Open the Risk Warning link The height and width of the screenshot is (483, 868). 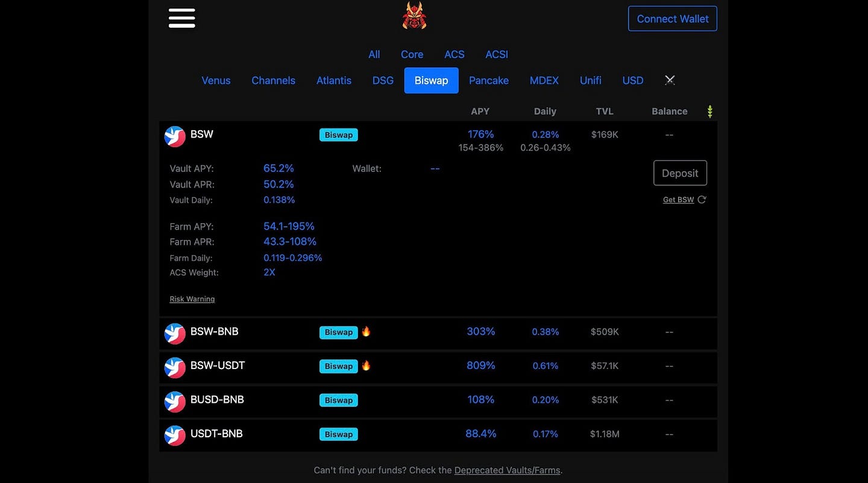pyautogui.click(x=192, y=299)
